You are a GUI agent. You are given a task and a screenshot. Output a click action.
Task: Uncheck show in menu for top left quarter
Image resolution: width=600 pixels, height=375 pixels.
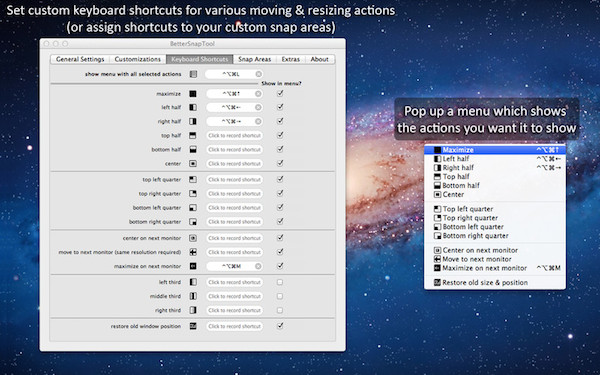coord(280,179)
